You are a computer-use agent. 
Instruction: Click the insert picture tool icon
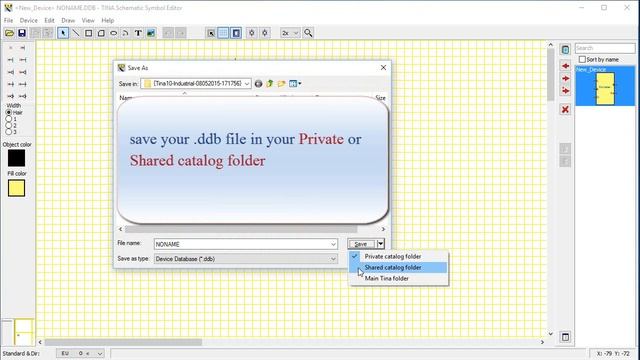[151, 33]
